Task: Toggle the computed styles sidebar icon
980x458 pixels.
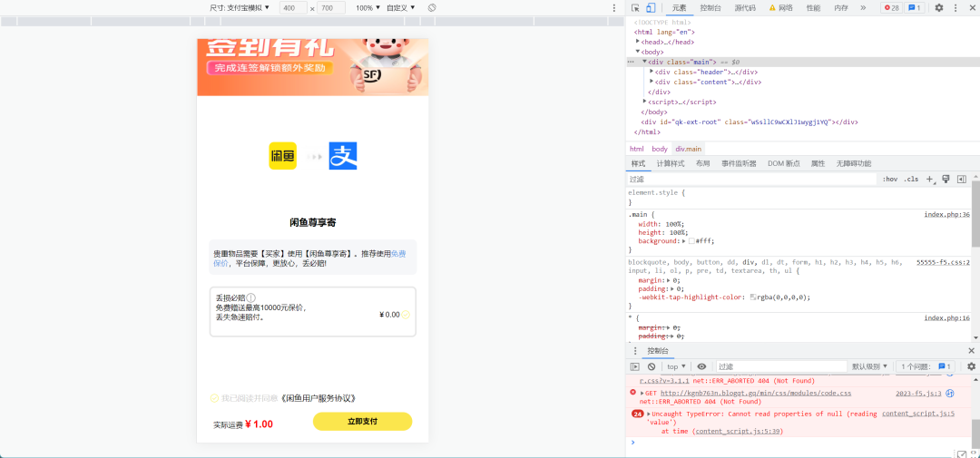Action: (x=962, y=180)
